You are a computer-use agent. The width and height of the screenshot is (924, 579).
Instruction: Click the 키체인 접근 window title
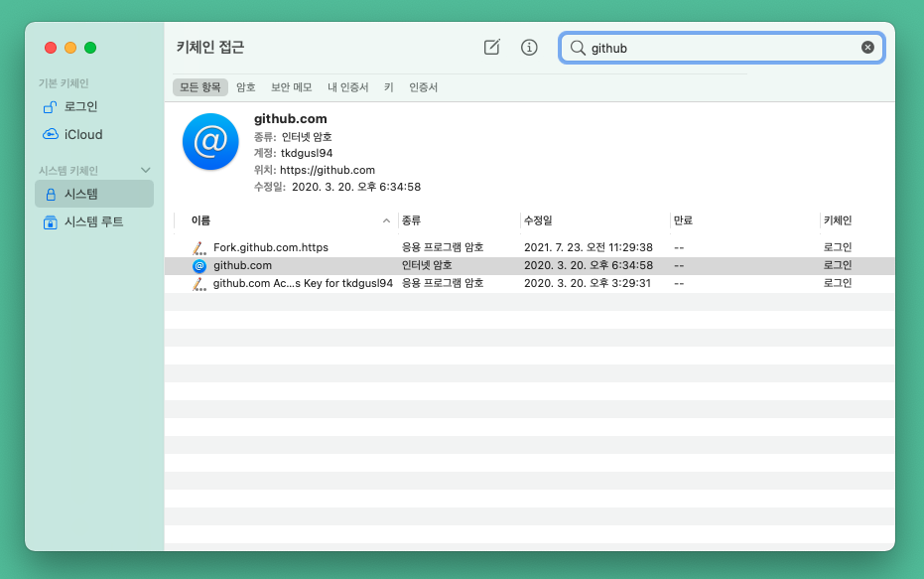pyautogui.click(x=210, y=47)
